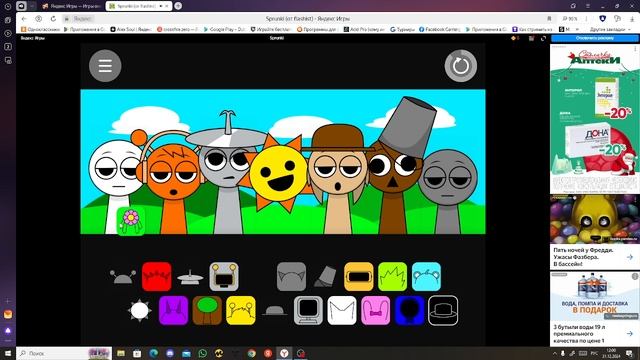Click the browser address bar
This screenshot has width=640, height=360.
click(x=308, y=19)
